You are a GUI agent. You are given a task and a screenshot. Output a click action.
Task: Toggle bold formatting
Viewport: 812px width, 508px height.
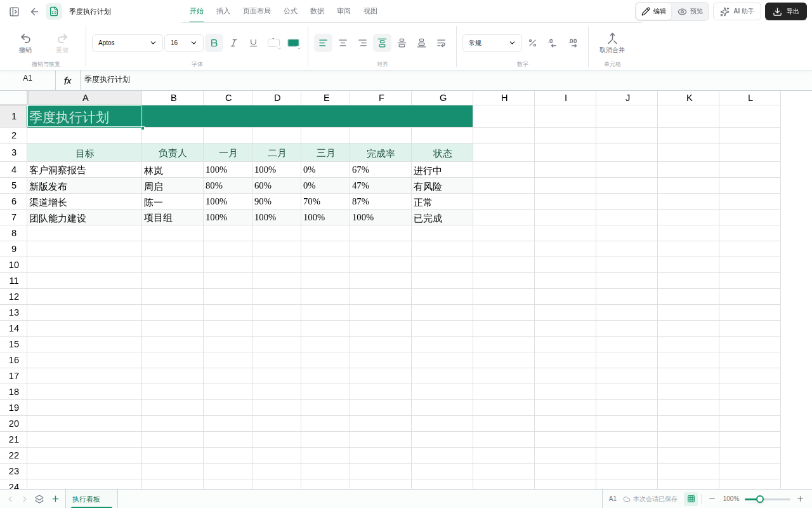[x=214, y=43]
